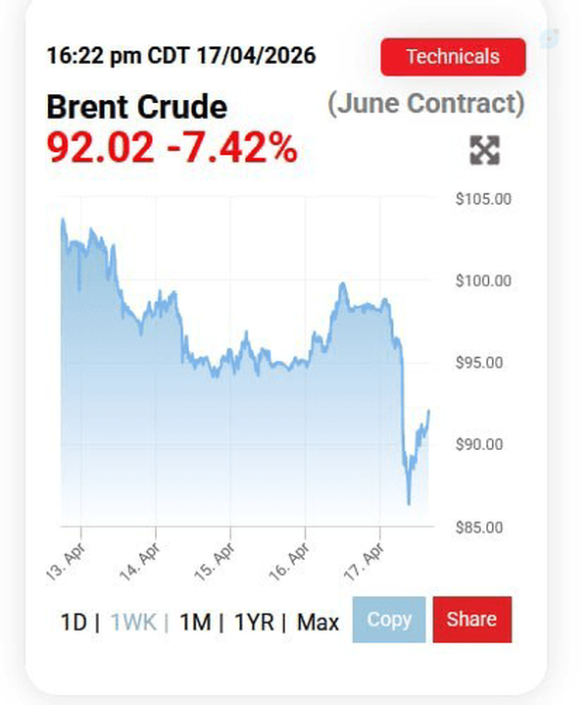Switch the chart range to 1D
The width and height of the screenshot is (588, 705).
pos(73,623)
